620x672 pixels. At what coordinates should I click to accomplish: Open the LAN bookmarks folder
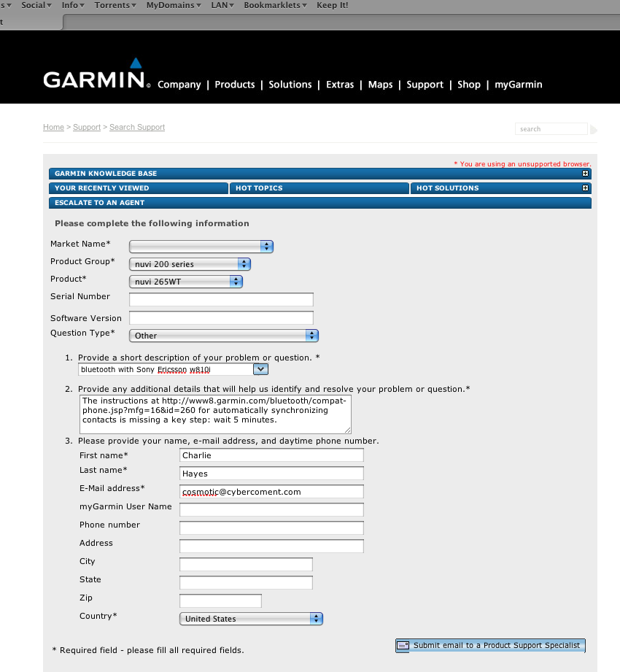(222, 5)
